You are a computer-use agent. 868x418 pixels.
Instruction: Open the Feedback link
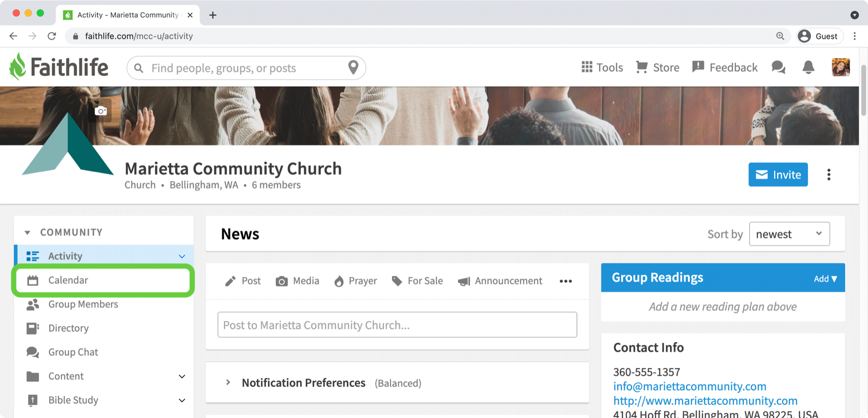click(x=725, y=67)
